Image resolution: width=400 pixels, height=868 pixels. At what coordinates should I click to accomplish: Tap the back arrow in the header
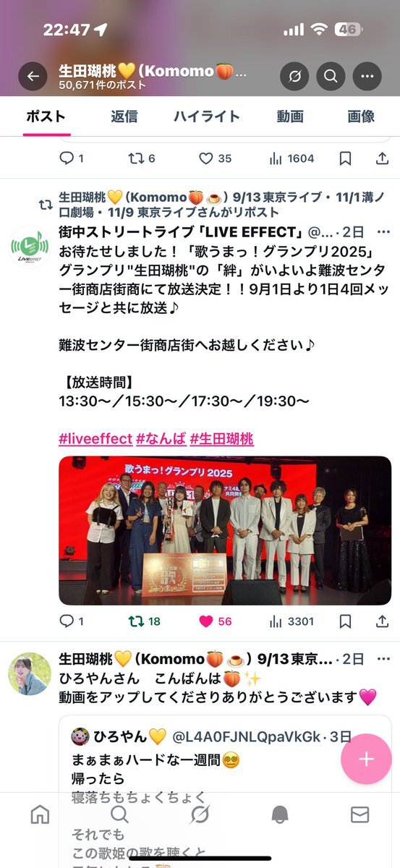coord(33,76)
